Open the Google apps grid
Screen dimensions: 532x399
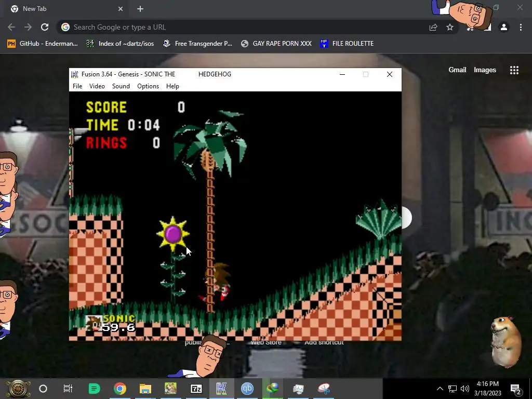[x=514, y=70]
